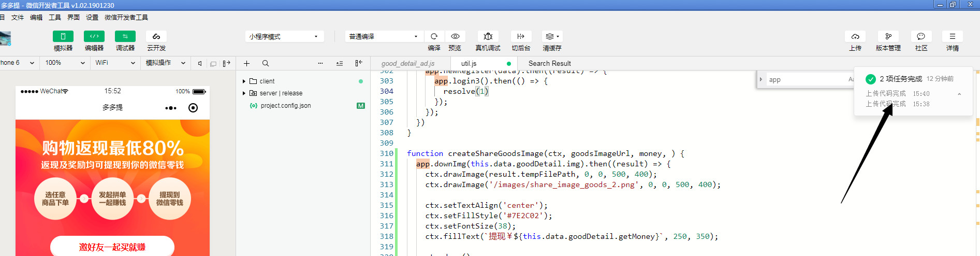Click the 发起拼单一起赚钱 circle
Screen dimensions: 980x256
(x=112, y=199)
